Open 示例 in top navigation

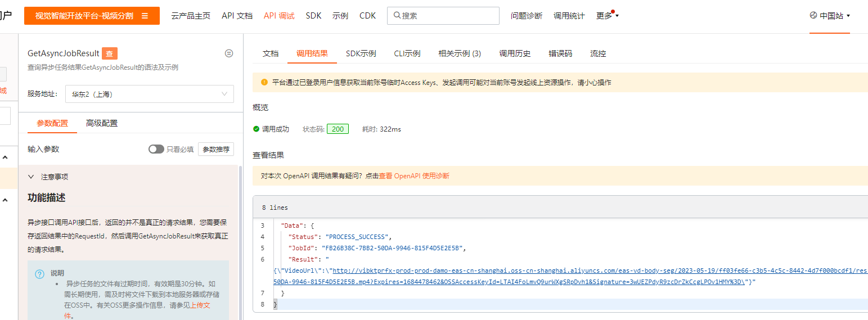pyautogui.click(x=340, y=16)
